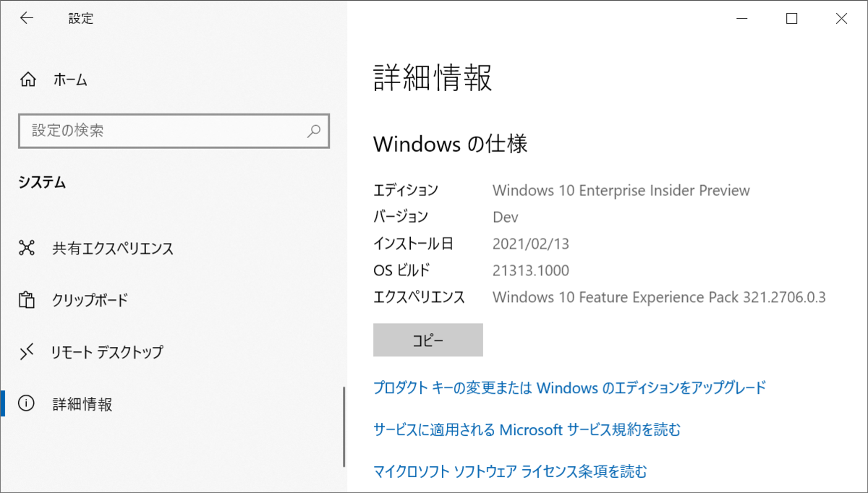
Task: Click the OS build value 21313.1000
Action: 531,271
